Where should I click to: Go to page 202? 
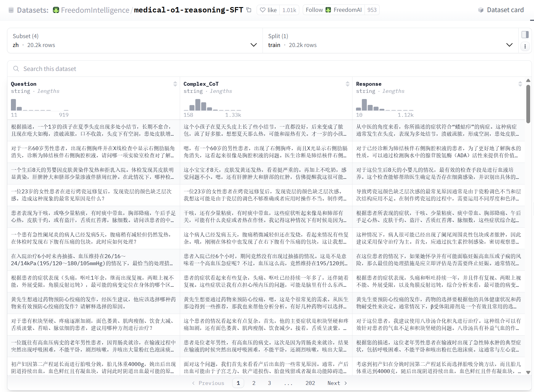point(310,383)
